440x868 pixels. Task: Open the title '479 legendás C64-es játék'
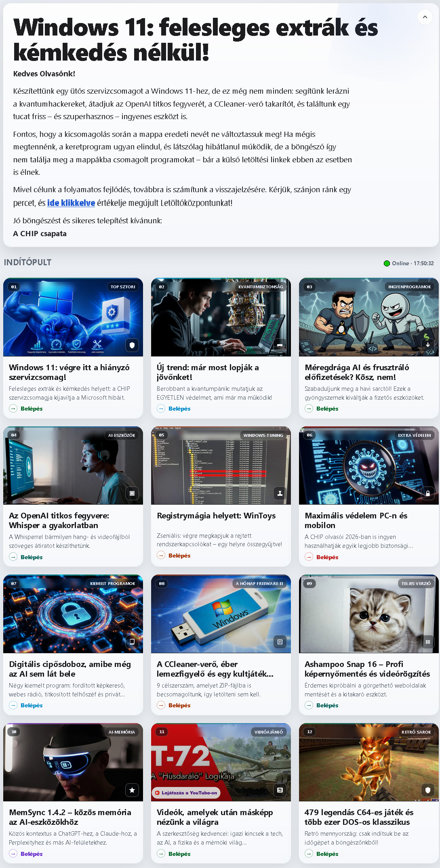pyautogui.click(x=359, y=817)
